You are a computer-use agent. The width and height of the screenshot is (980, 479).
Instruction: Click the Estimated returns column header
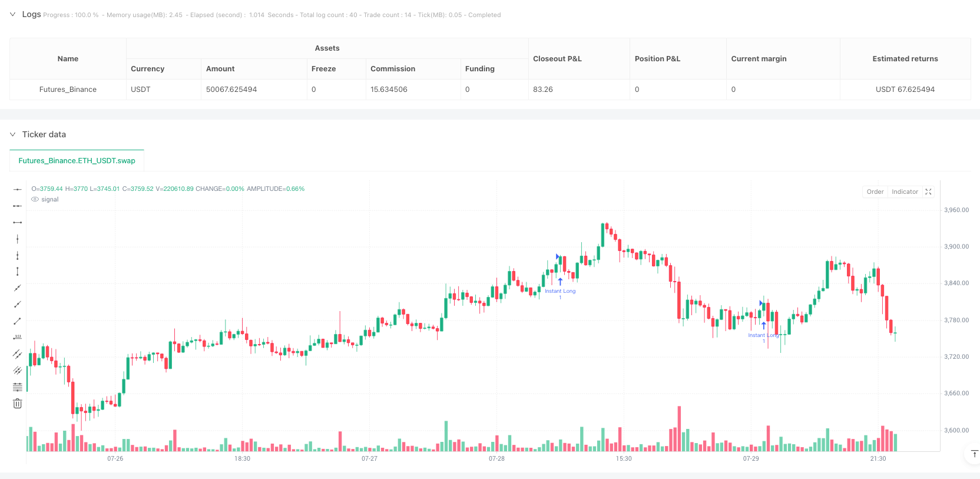(x=905, y=59)
